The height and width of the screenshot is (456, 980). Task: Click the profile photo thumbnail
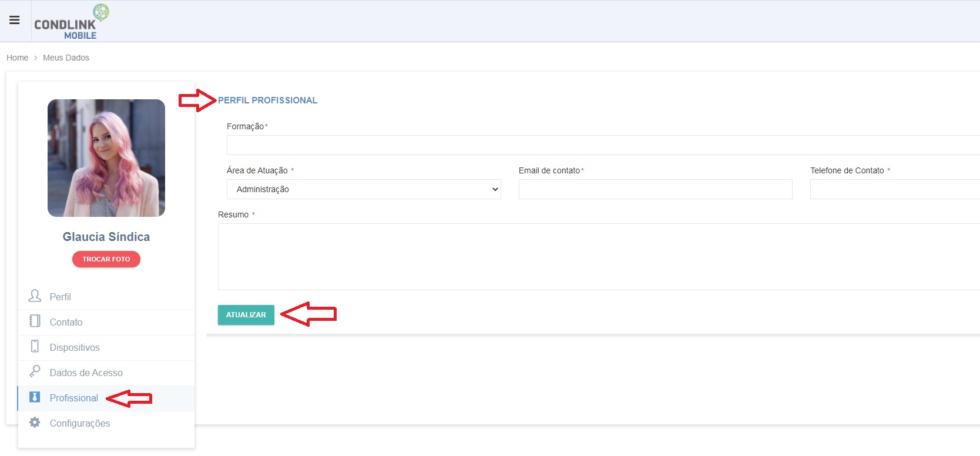click(106, 158)
